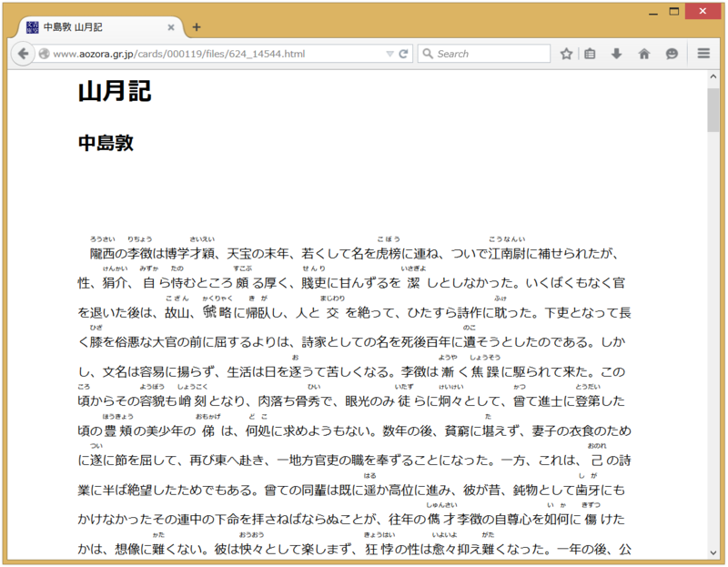Click the word 虎榜 in the first line
728x567 pixels.
(389, 254)
